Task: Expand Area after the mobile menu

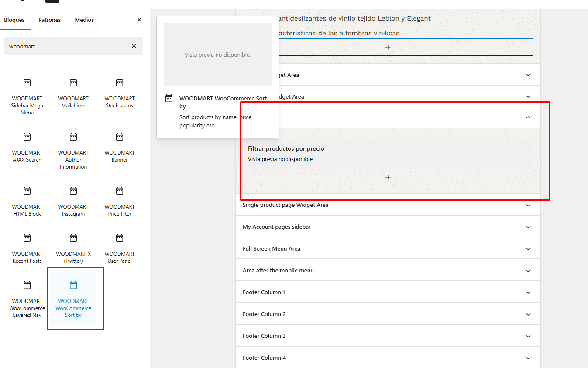Action: pos(388,270)
